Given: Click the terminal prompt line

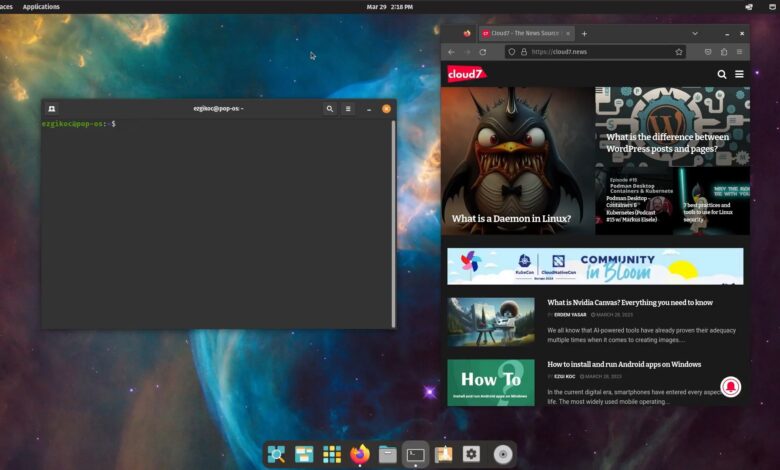Looking at the screenshot, I should point(79,123).
